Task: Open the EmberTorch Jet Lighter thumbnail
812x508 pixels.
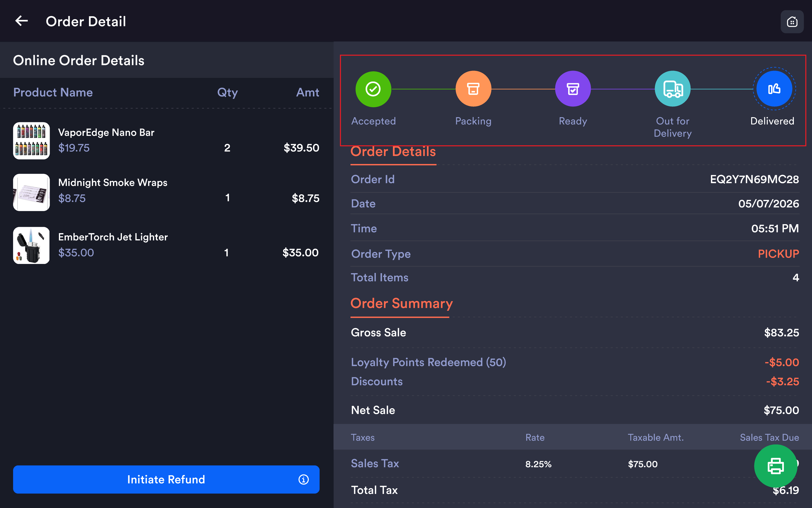Action: pyautogui.click(x=32, y=245)
